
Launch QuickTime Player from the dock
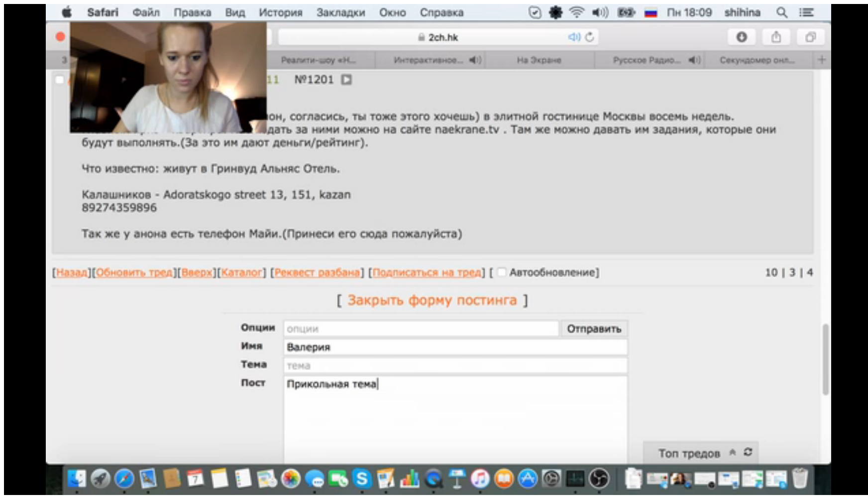[434, 479]
